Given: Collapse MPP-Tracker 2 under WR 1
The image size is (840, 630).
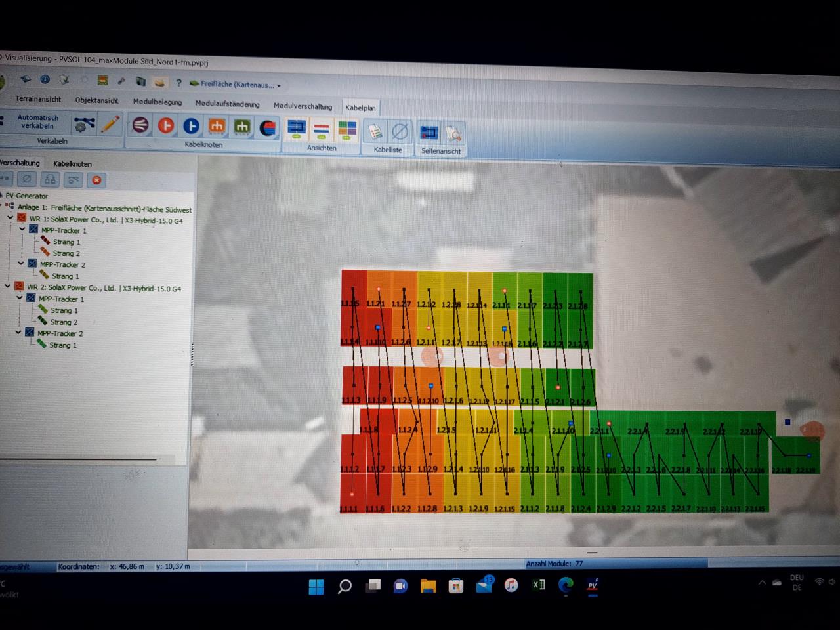Looking at the screenshot, I should point(21,263).
